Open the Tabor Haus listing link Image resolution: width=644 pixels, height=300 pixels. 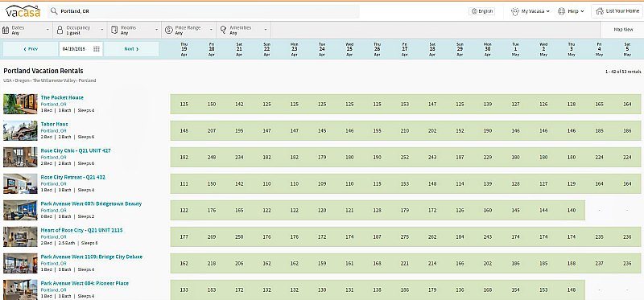click(54, 124)
